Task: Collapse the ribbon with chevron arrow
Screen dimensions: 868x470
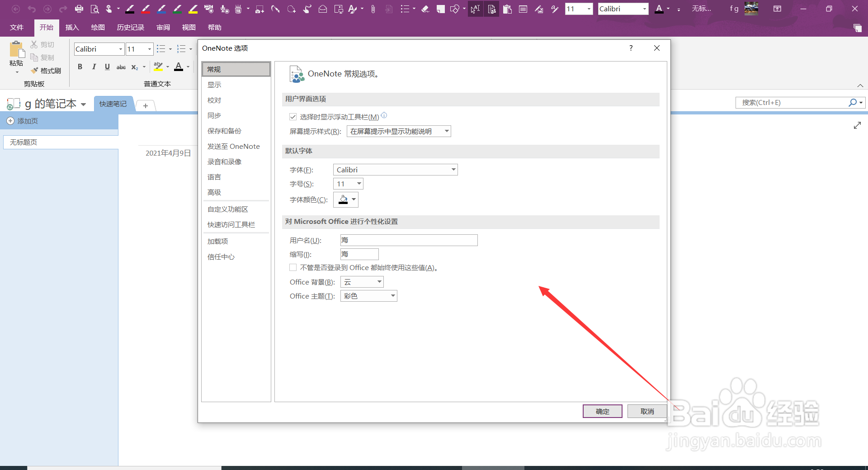Action: 860,85
